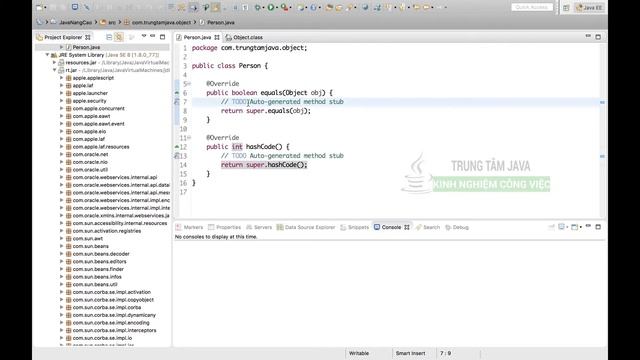Collapse all in Project Explorer
Image resolution: width=640 pixels, height=360 pixels.
point(109,37)
